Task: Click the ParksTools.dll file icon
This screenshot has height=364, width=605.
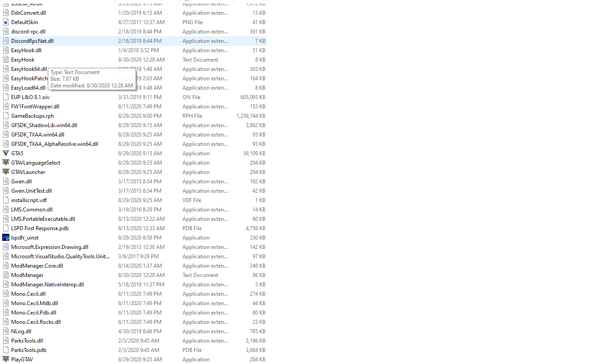Action: 6,341
